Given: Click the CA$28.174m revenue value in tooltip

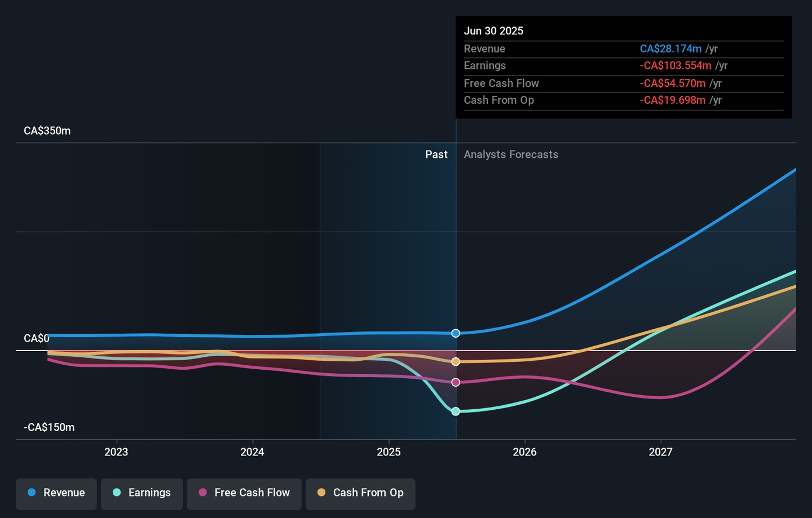Looking at the screenshot, I should [670, 49].
